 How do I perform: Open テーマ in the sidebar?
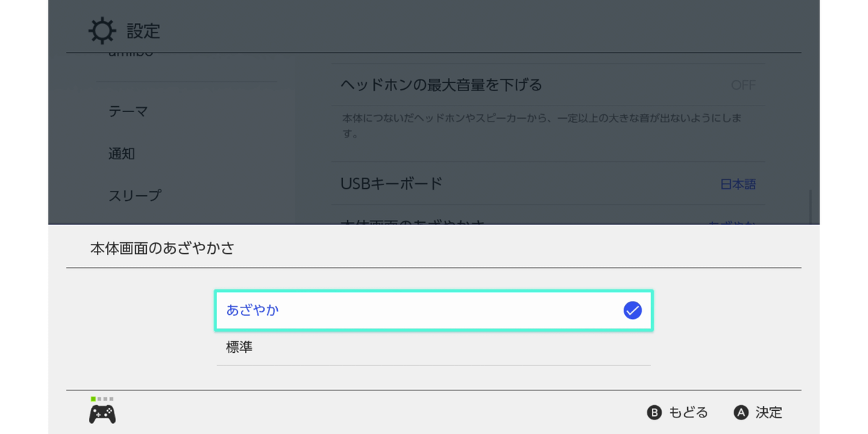128,111
